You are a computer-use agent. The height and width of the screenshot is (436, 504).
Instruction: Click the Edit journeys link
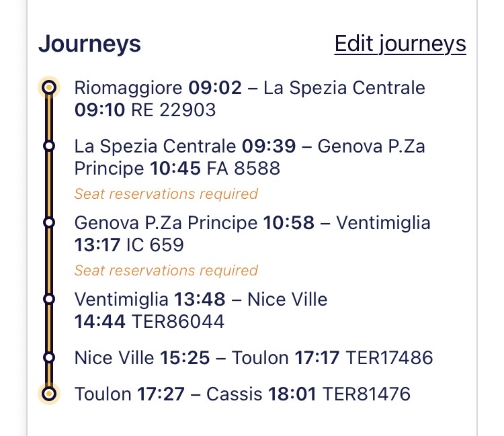point(400,44)
